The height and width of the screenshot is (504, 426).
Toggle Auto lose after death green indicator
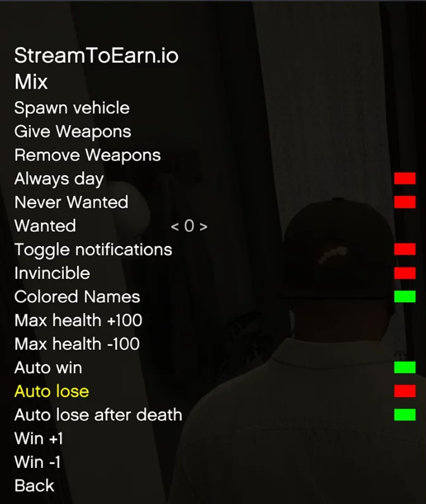404,415
